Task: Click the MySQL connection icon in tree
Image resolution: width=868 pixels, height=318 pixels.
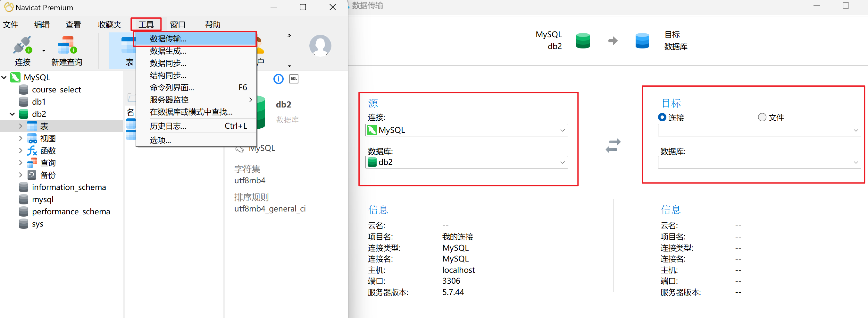Action: [15, 77]
